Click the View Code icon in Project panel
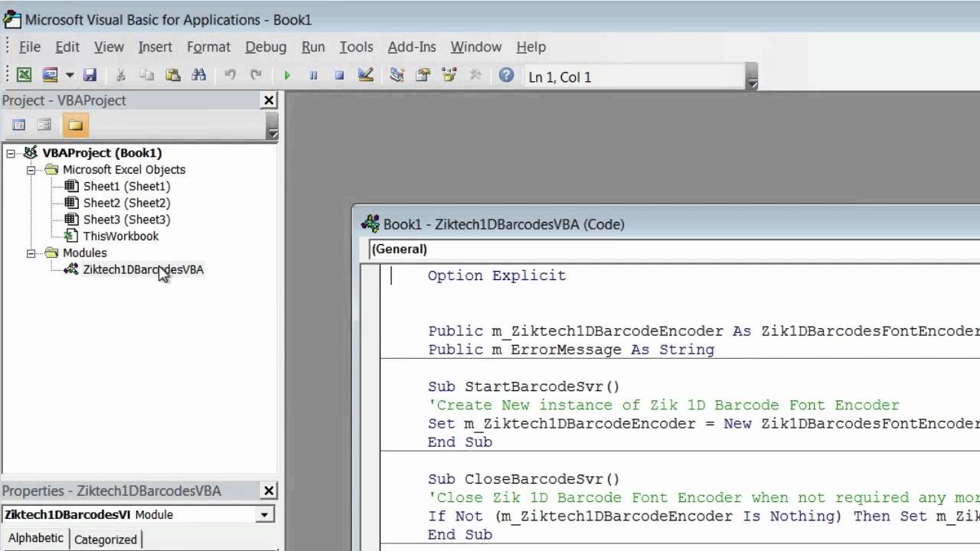980x551 pixels. (19, 125)
